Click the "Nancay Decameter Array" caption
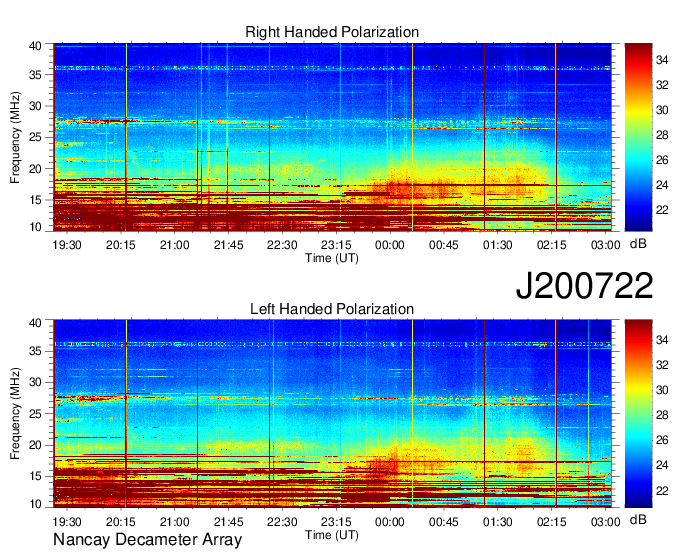 click(x=147, y=540)
